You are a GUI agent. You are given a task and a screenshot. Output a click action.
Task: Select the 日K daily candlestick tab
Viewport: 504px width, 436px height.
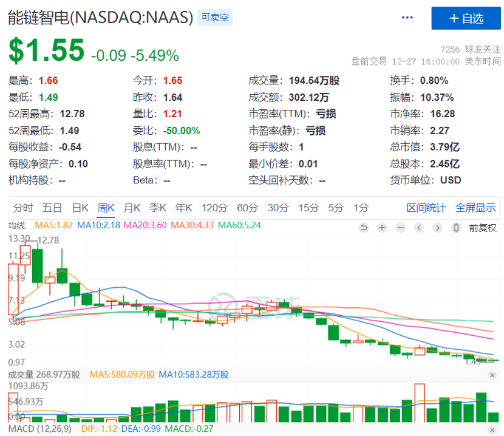click(x=80, y=208)
